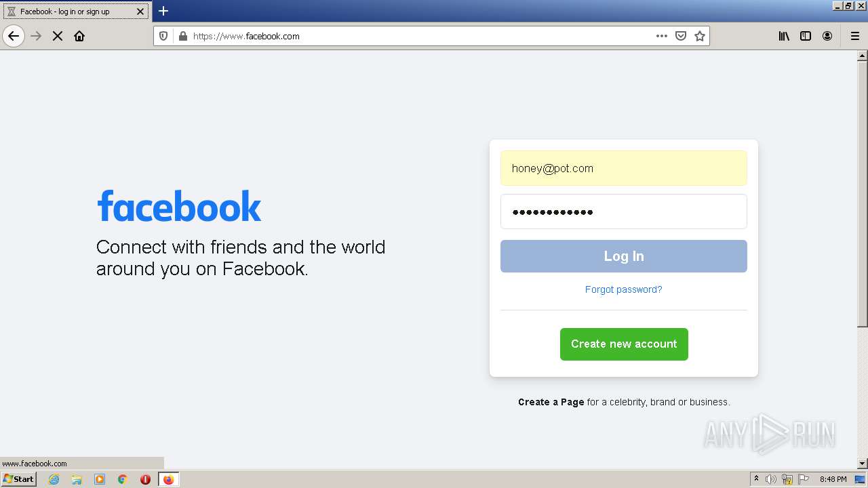
Task: Click the forward navigation arrow
Action: 37,36
